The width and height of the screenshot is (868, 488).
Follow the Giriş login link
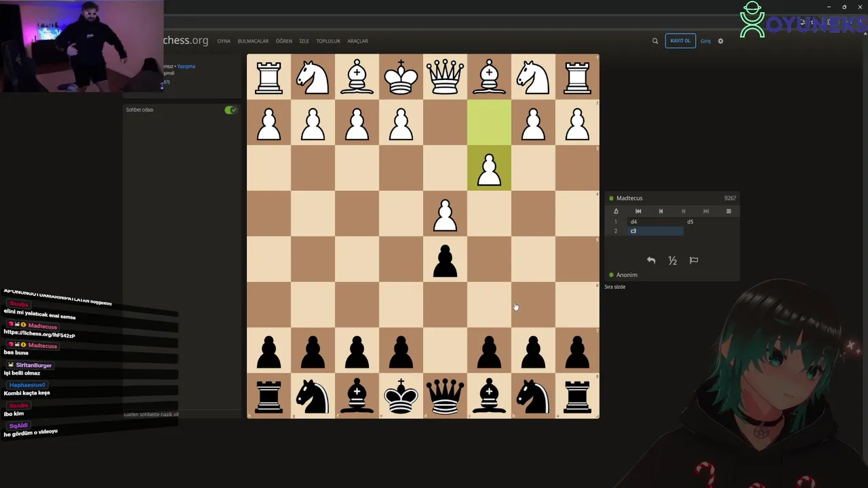[705, 41]
